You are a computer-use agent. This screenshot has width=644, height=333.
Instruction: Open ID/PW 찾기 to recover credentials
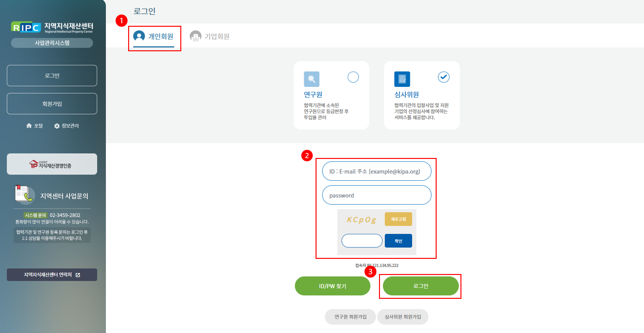[x=332, y=286]
